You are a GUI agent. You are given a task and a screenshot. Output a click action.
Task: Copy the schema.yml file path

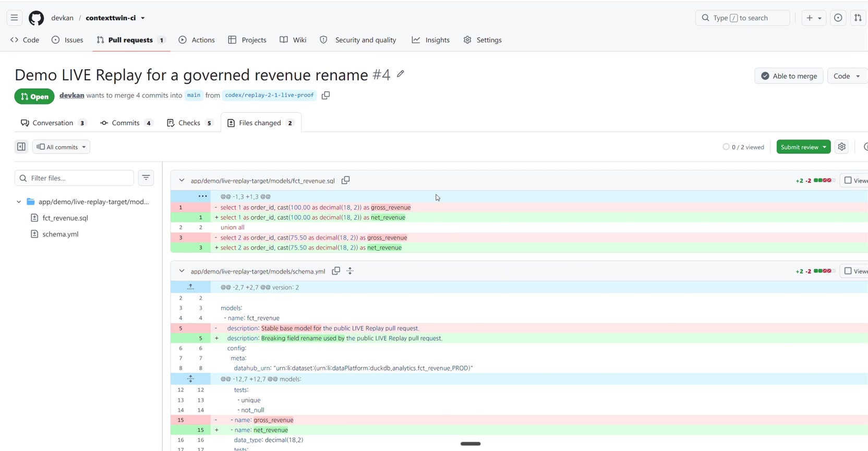(336, 271)
